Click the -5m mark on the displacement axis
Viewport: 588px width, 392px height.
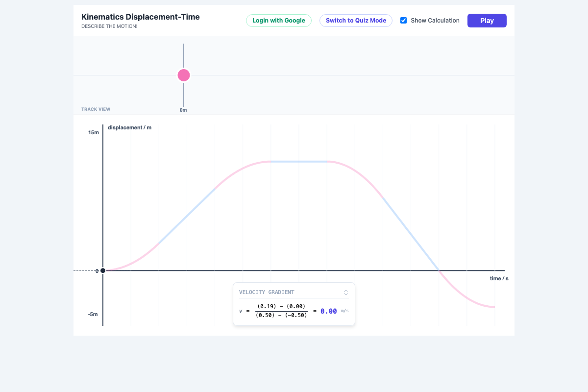point(94,314)
